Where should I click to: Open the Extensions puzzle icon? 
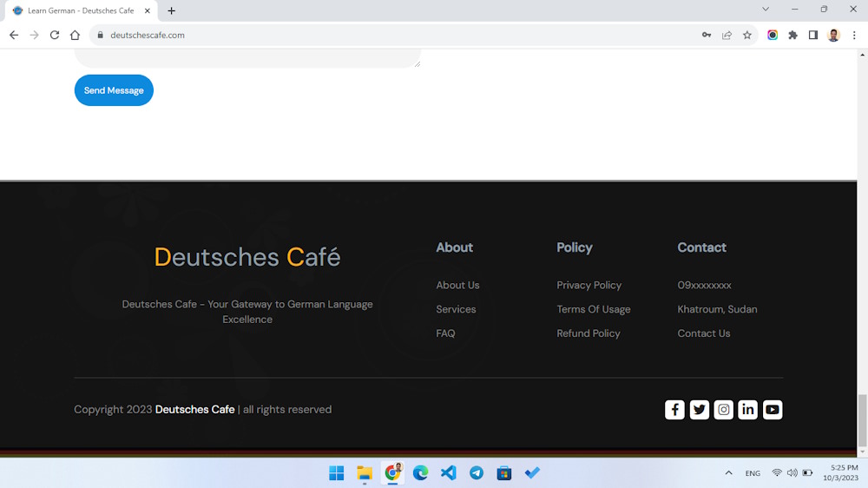click(x=792, y=35)
